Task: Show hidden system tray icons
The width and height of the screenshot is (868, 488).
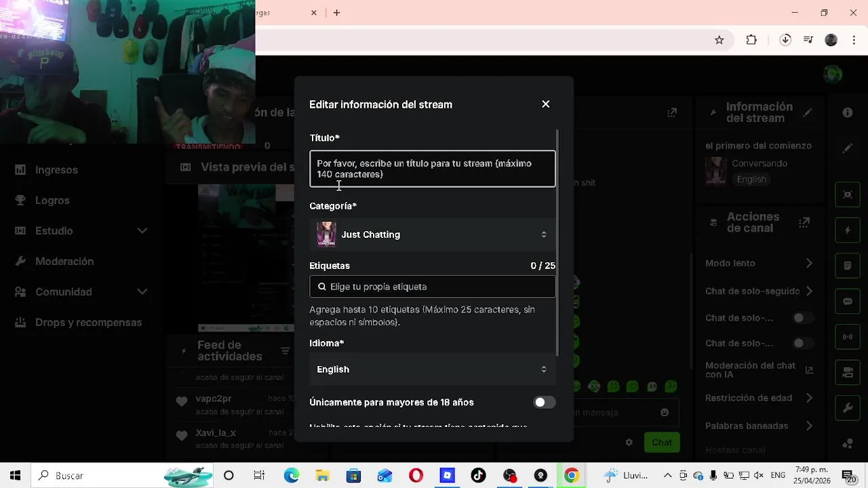Action: click(668, 476)
